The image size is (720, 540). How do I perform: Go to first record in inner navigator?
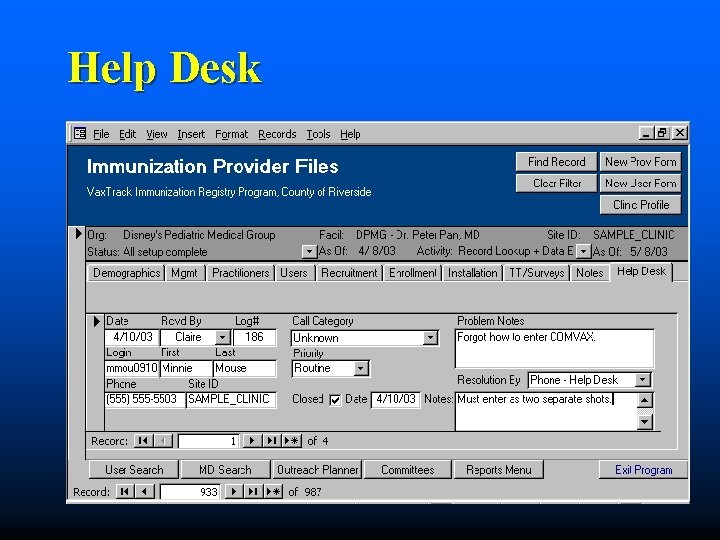point(143,441)
